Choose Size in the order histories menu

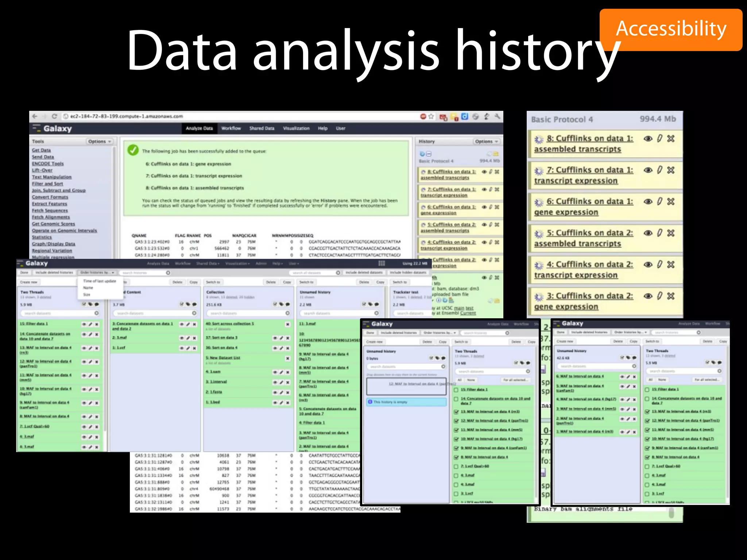tap(87, 294)
